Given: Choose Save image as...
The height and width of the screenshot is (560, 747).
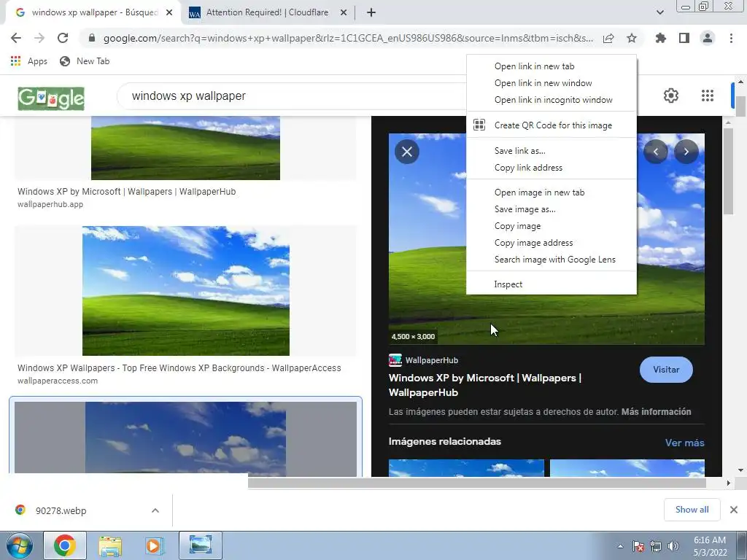Looking at the screenshot, I should [551, 209].
